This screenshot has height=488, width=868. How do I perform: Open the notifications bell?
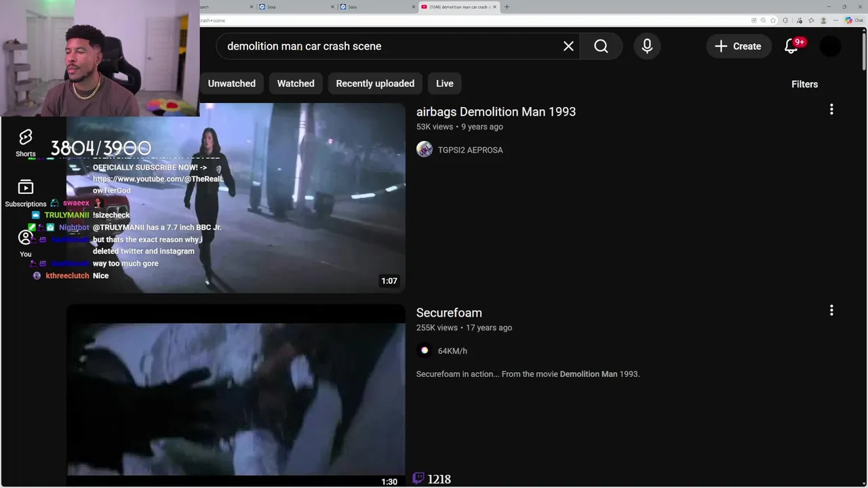[x=791, y=46]
